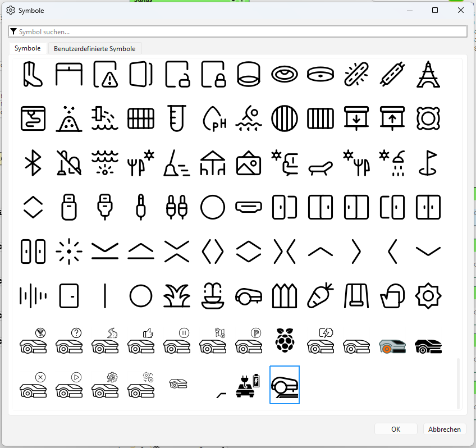Pick the fountain symbol
476x448 pixels.
point(213,296)
